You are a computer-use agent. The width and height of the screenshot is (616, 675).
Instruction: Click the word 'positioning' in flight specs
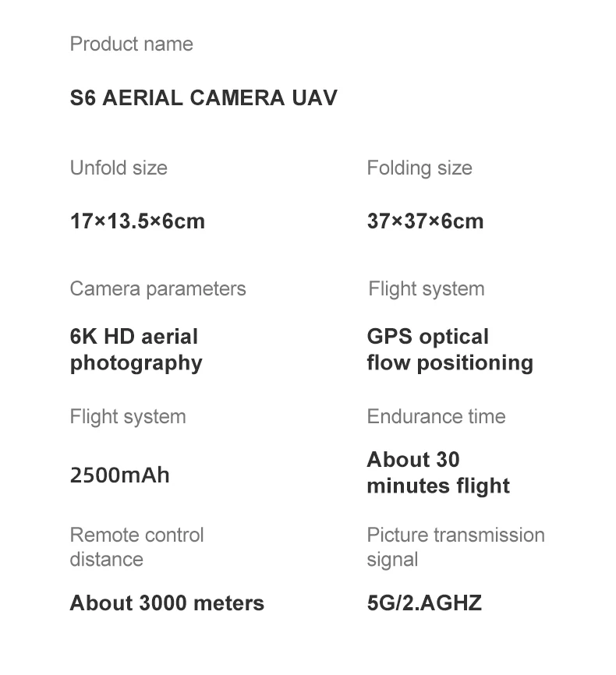(475, 364)
